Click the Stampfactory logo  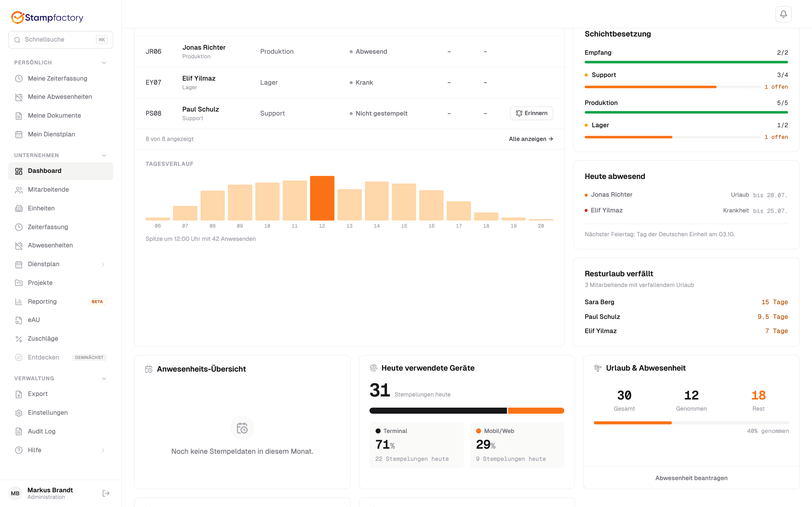(47, 17)
